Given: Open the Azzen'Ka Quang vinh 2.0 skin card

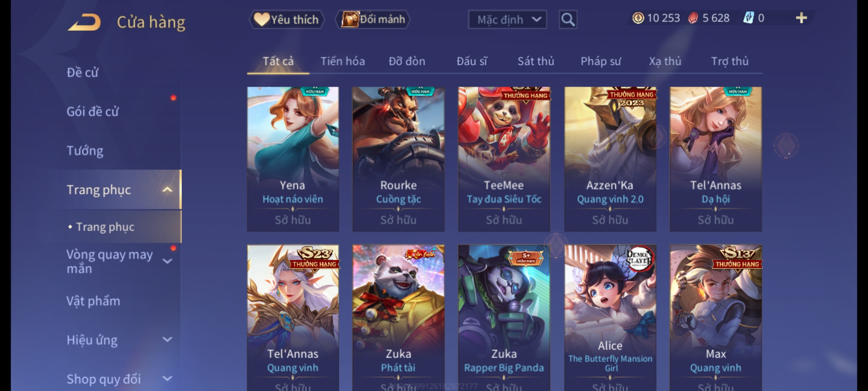Looking at the screenshot, I should click(610, 159).
